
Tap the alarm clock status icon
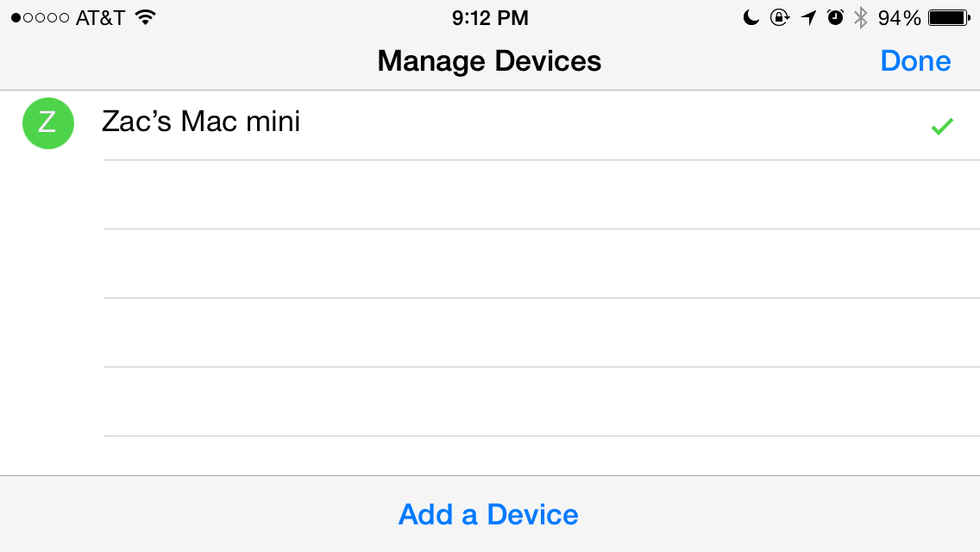click(835, 17)
